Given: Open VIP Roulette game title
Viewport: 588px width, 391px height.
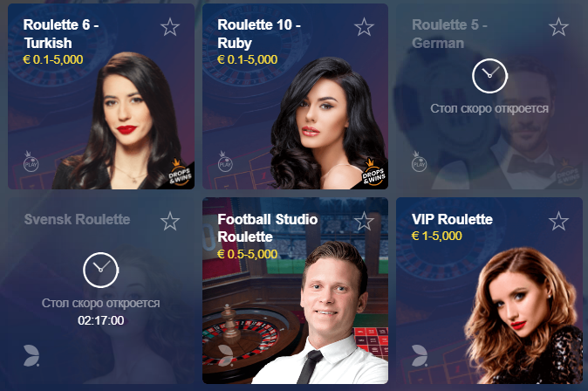Looking at the screenshot, I should tap(452, 219).
